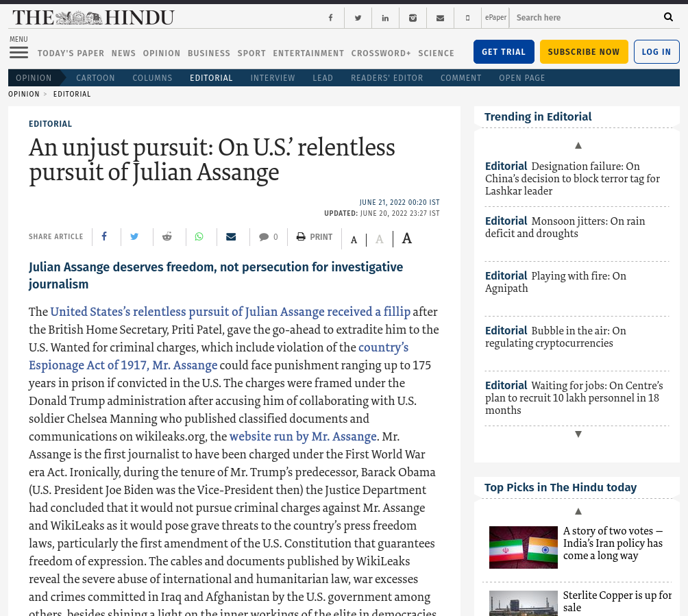Print the article
Image resolution: width=688 pixels, height=616 pixels.
point(314,237)
